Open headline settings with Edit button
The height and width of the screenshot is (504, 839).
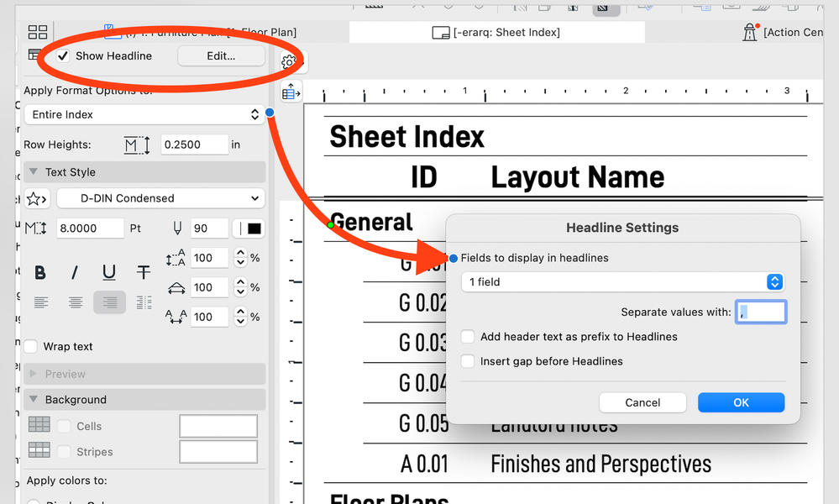click(221, 56)
